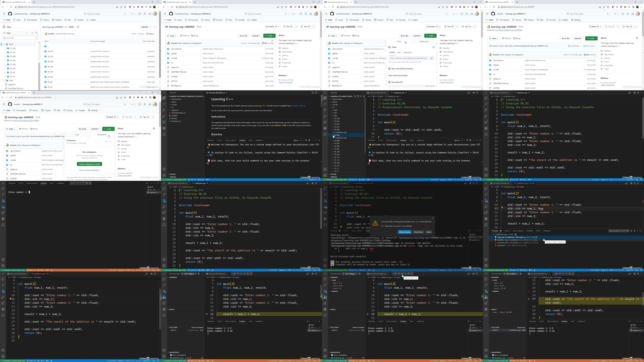Select cppdbg terminal entry beside 'Enter number 1:'
644x362 pixels.
(154, 192)
